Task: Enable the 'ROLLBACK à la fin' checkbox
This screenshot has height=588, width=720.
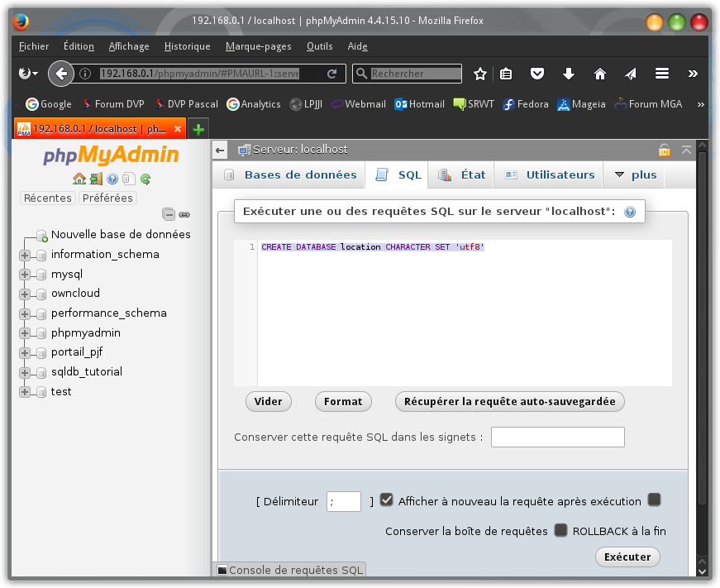Action: [x=560, y=530]
